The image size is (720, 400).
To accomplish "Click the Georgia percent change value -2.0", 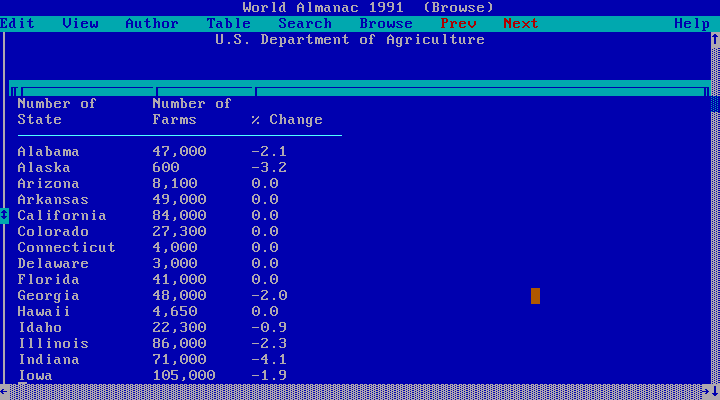I will click(x=269, y=295).
